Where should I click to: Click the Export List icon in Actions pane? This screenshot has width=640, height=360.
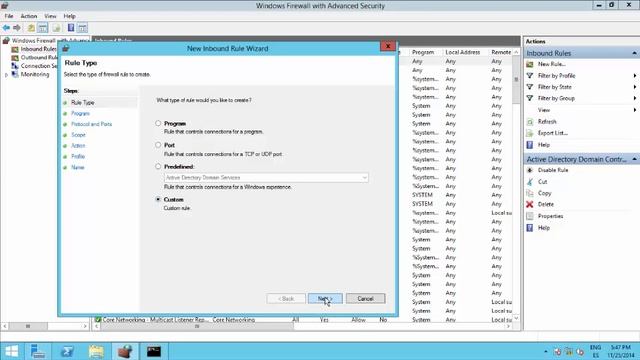530,133
